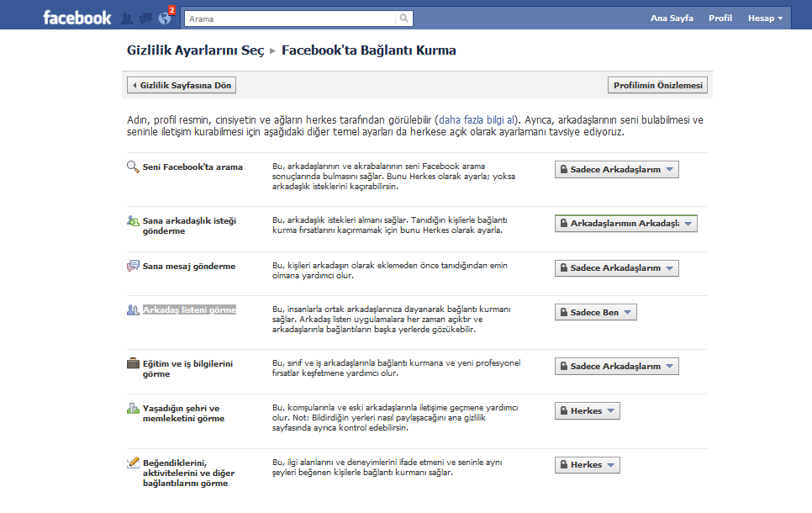Click the pencil icon beside Beğendiklerini
This screenshot has width=812, height=513.
(x=133, y=463)
